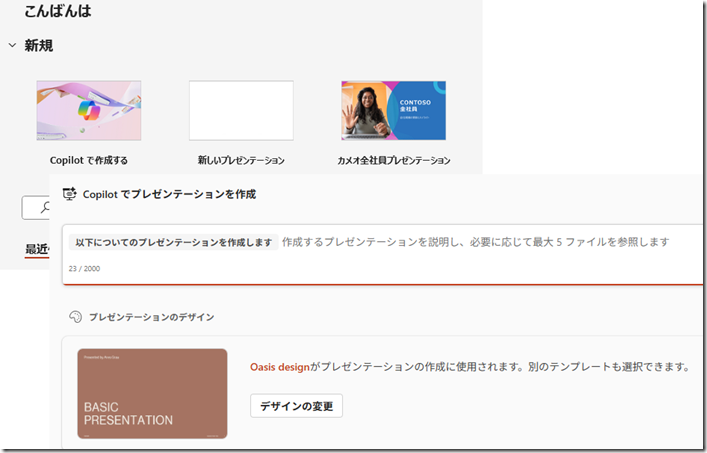Click the 23 / 2000 character counter
Screen dimensions: 707x453
tap(84, 268)
